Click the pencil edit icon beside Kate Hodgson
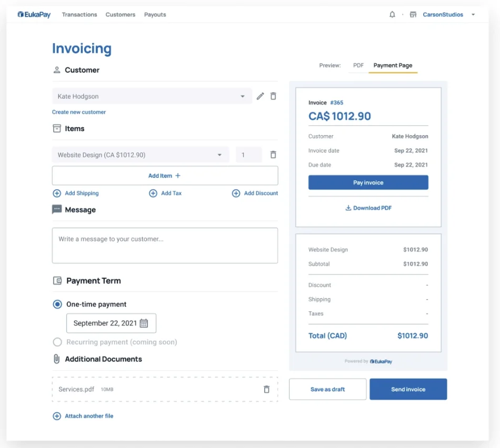Screen dimensions: 500x448 click(x=260, y=96)
